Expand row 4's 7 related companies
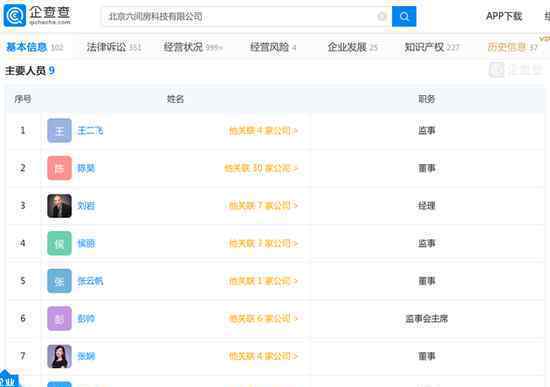This screenshot has width=550, height=387. [263, 243]
